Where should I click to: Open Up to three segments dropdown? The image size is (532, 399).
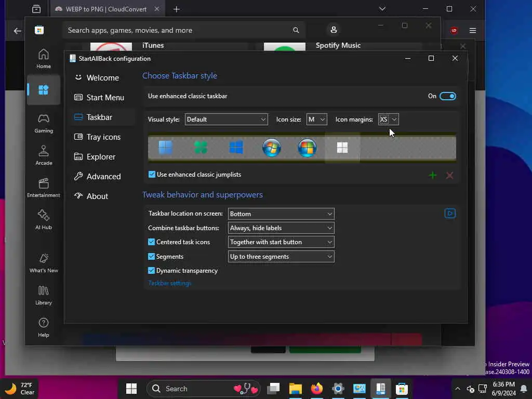pos(281,257)
